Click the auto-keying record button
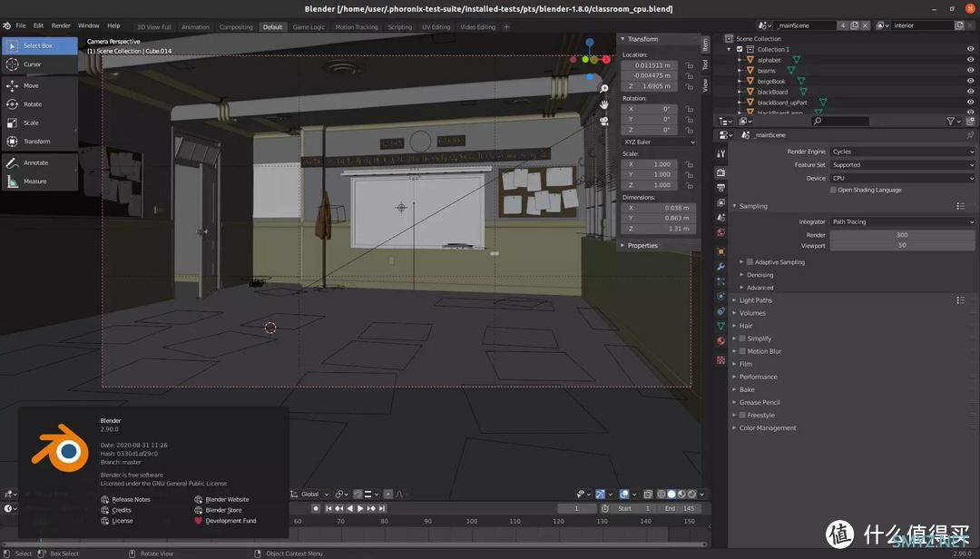This screenshot has height=559, width=980. (x=316, y=508)
